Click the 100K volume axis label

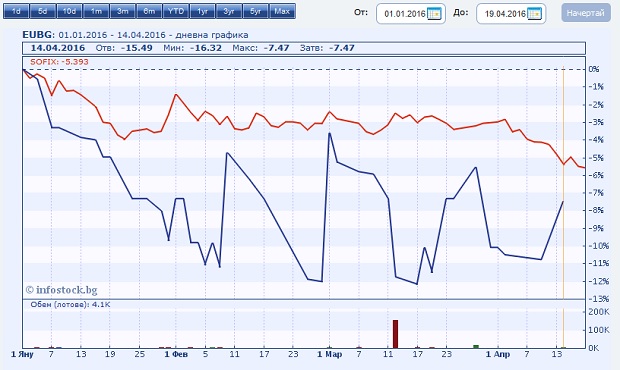(x=599, y=330)
